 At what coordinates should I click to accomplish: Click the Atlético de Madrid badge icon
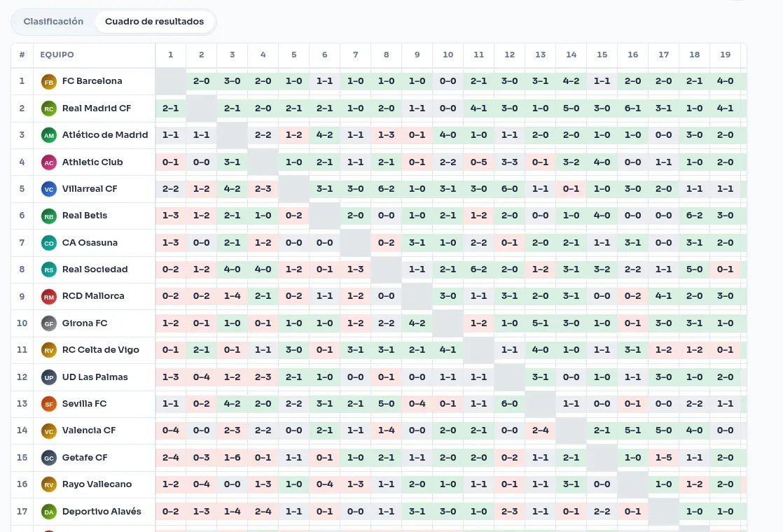(x=49, y=135)
